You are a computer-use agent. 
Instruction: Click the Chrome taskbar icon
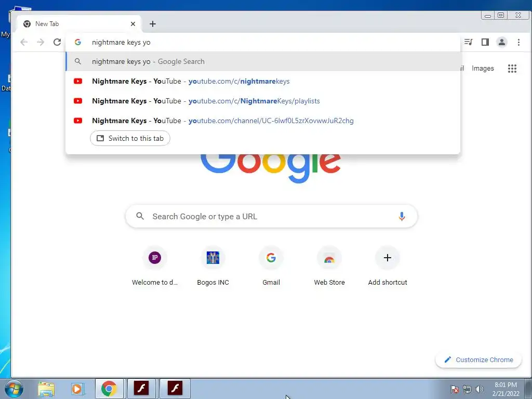click(109, 389)
